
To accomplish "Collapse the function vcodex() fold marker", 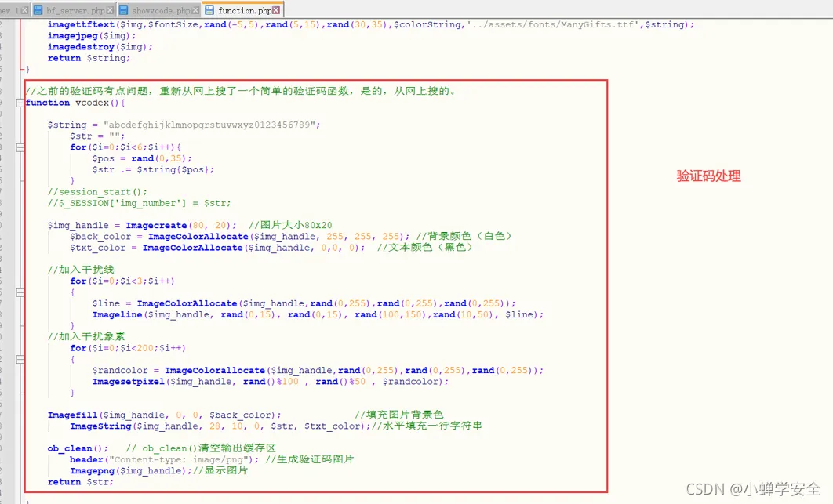I will tap(20, 103).
